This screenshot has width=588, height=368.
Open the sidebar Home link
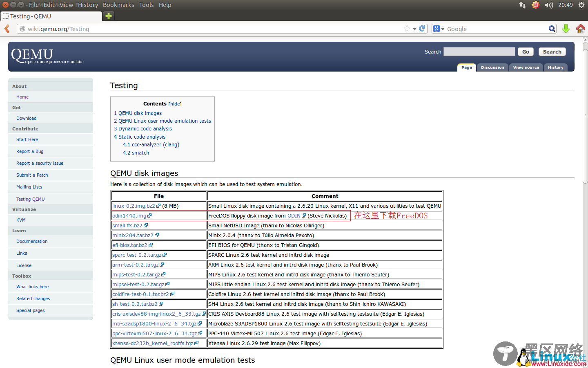click(22, 97)
